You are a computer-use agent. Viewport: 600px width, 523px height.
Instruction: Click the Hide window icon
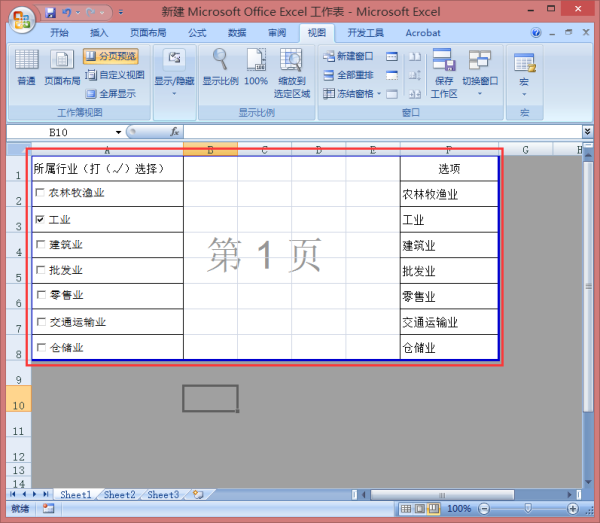tap(392, 75)
